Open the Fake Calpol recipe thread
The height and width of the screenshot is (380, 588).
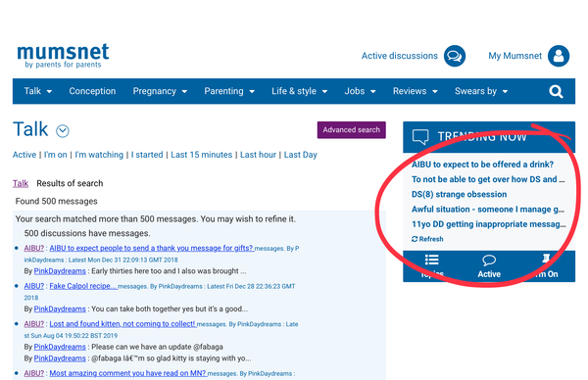coord(83,286)
